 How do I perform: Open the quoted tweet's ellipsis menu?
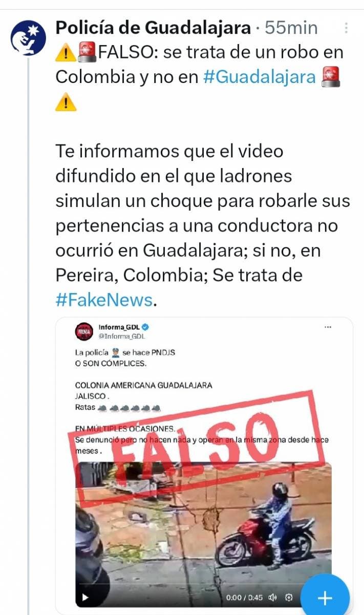[x=328, y=326]
